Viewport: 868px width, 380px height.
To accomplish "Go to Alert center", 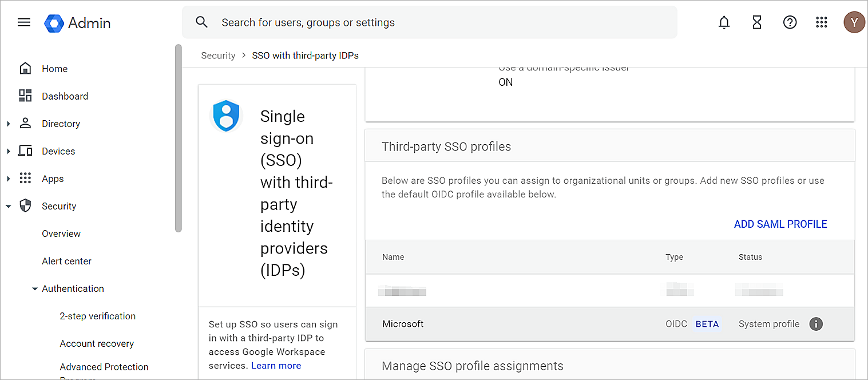I will pyautogui.click(x=66, y=261).
